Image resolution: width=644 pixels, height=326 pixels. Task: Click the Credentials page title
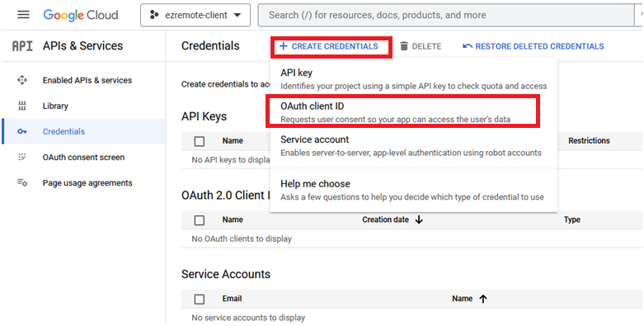coord(210,45)
